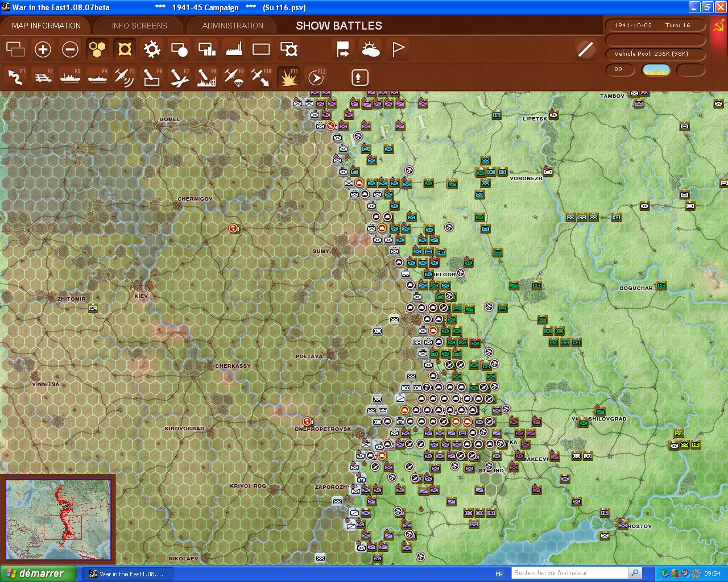Screen dimensions: 728x582
Task: Click the gear-shaped map overlay icon
Action: 152,49
